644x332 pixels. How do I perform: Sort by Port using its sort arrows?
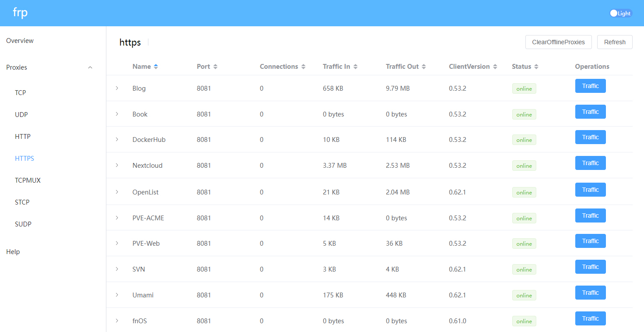(x=215, y=67)
